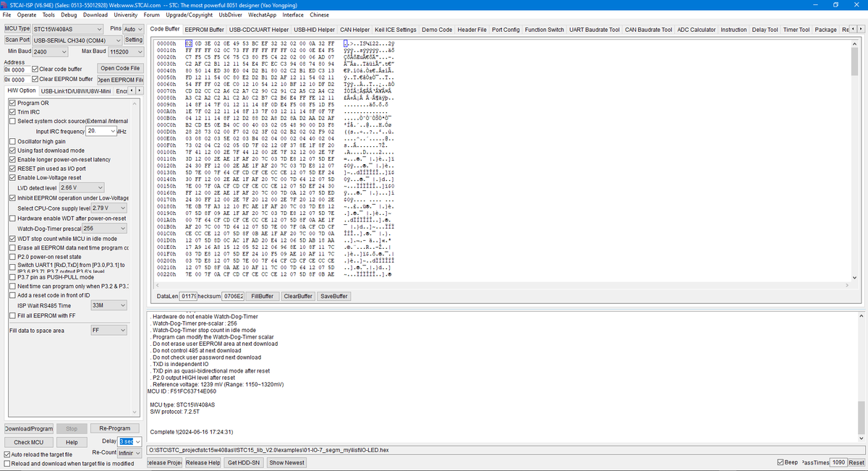Toggle Using fast download mode
The width and height of the screenshot is (868, 471).
point(12,150)
